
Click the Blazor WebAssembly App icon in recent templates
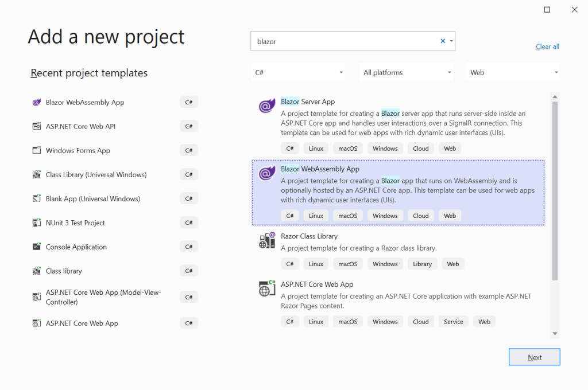[37, 102]
